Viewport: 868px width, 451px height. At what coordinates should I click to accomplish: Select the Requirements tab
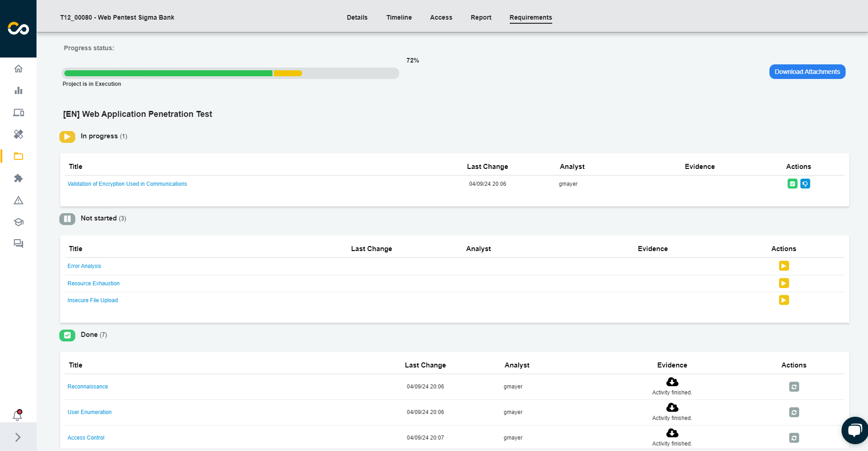[x=531, y=17]
